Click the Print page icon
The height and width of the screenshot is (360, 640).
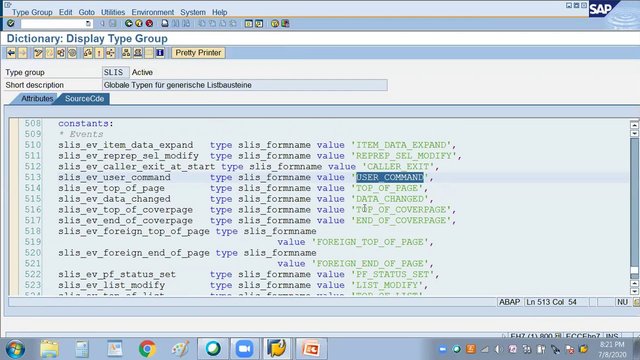(164, 23)
